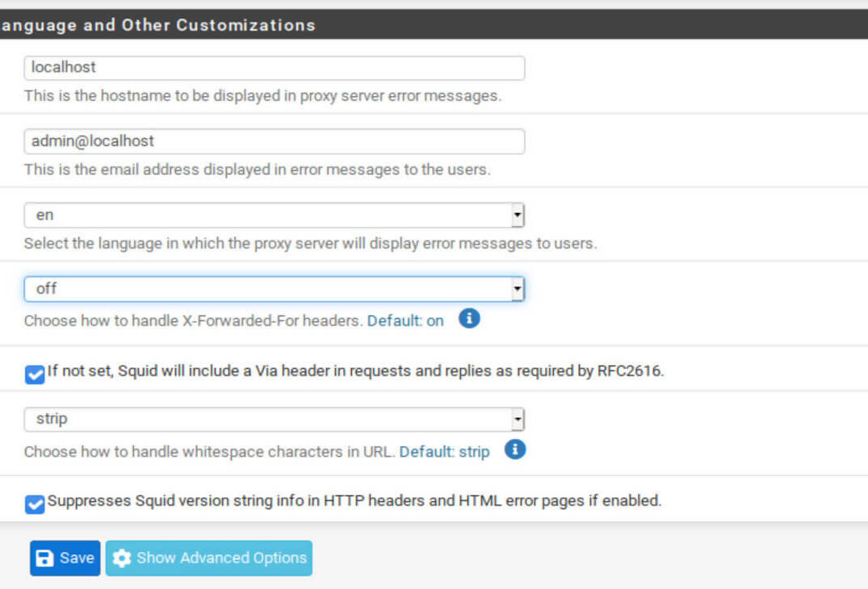Click the floppy disk icon on Save

[x=45, y=558]
